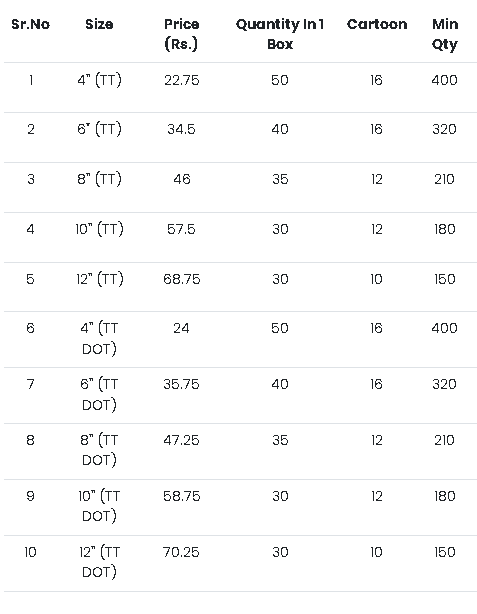Click the Price (Rs.) column header

coord(181,34)
